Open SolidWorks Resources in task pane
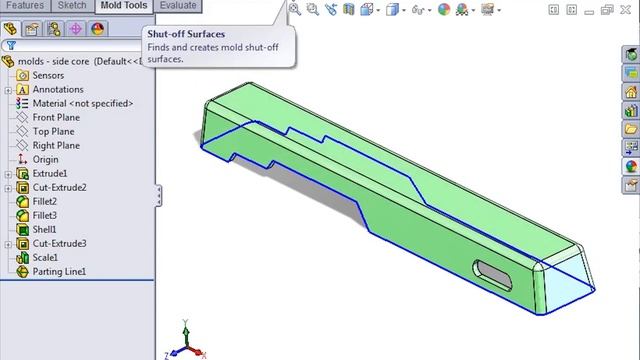 point(631,54)
